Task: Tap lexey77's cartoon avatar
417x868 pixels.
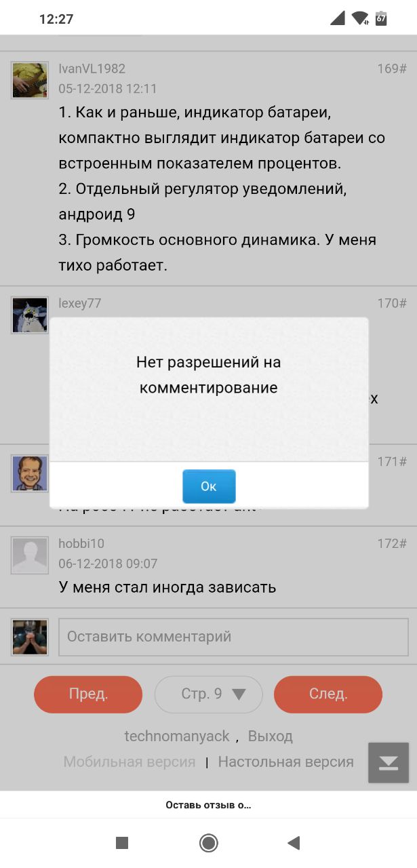Action: click(30, 315)
